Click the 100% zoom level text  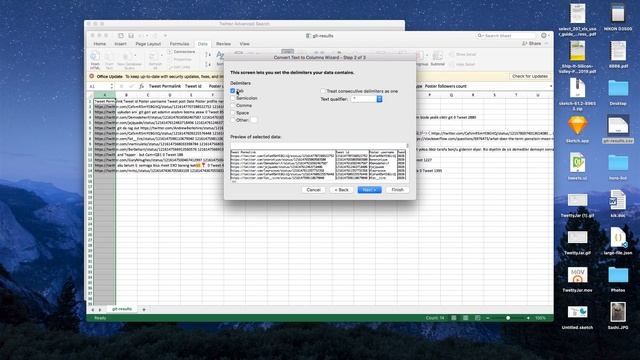pos(540,318)
